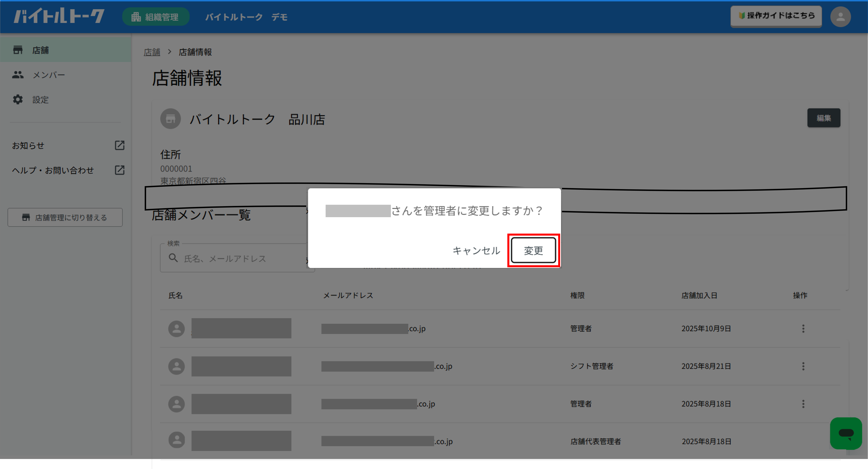Open the user account avatar menu
Screen dimensions: 868x469
[x=840, y=17]
